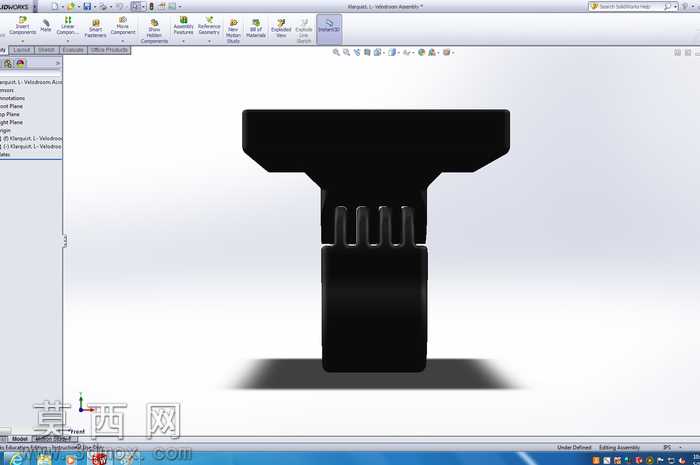Switch to the Evaluate tab
700x465 pixels.
(73, 50)
